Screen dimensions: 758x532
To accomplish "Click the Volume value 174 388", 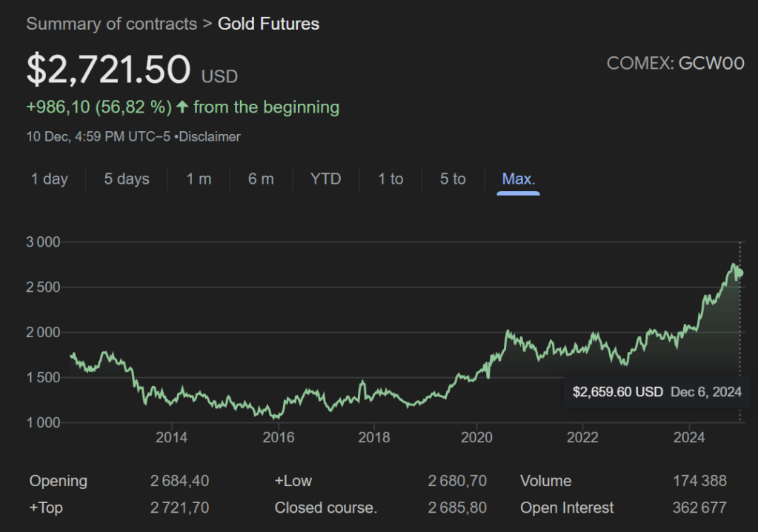I will click(699, 481).
